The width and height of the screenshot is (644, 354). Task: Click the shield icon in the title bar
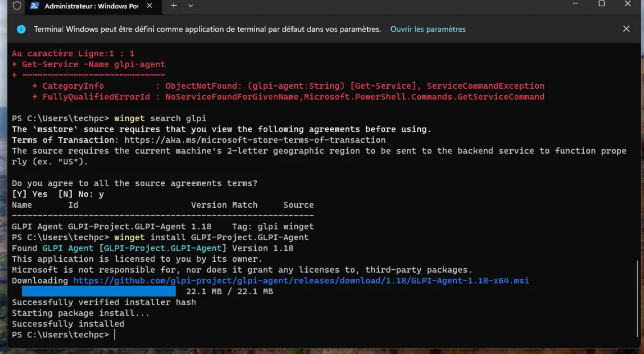(x=17, y=6)
